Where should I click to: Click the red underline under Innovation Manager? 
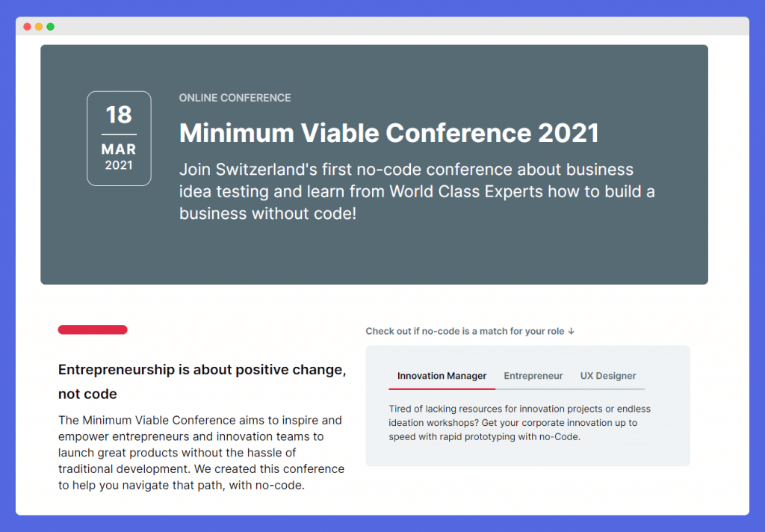[x=442, y=389]
